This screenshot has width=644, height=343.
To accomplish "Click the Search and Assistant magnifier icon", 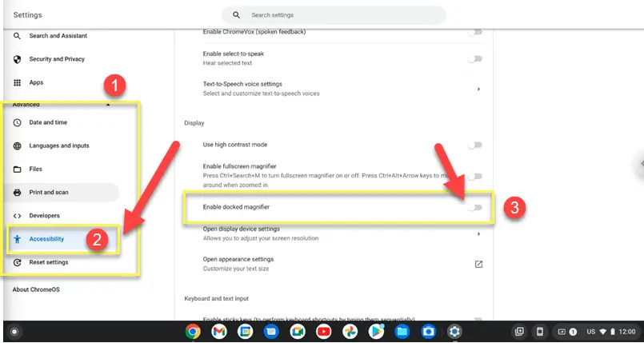I will tap(17, 36).
